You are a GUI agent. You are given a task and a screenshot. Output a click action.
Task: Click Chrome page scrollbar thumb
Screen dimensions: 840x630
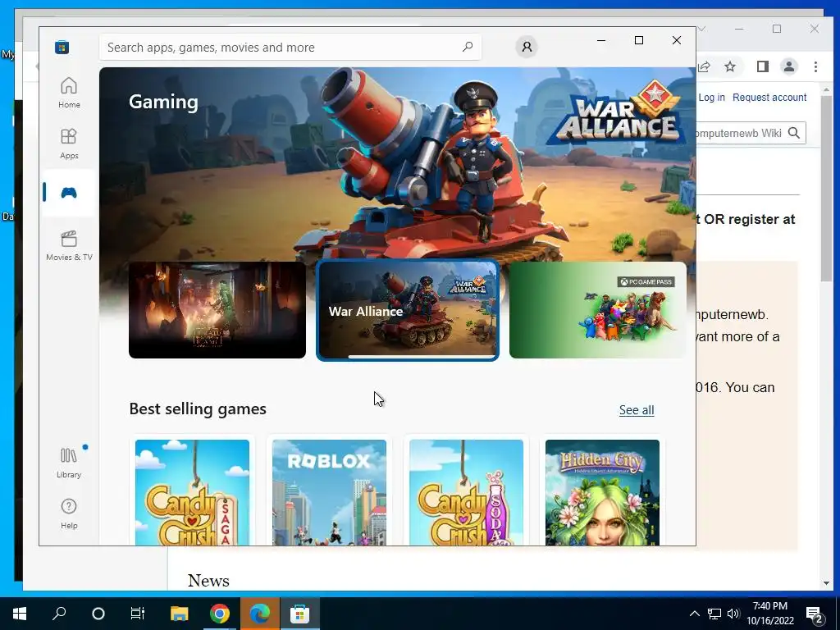826,188
